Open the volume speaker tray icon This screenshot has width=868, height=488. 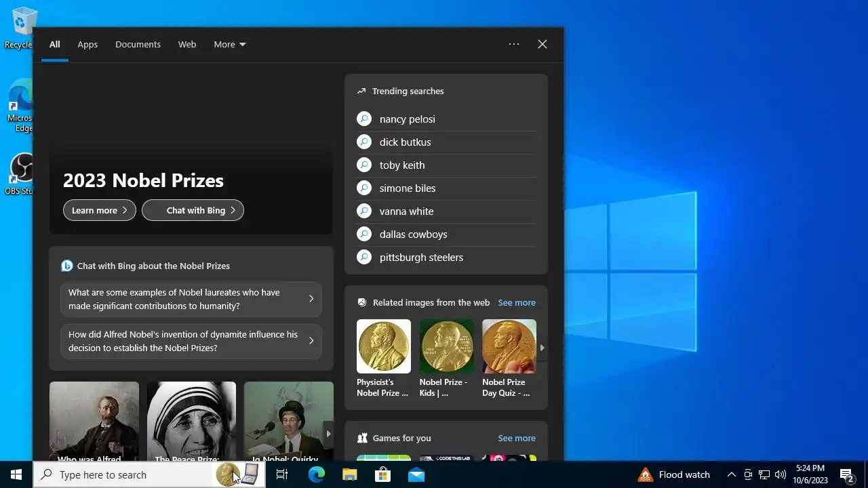781,474
